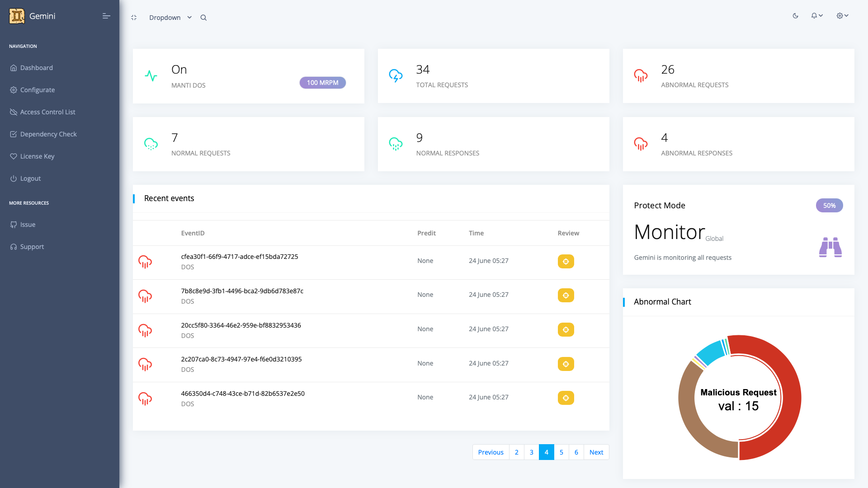Expand the Dropdown menu in top bar

pos(170,18)
